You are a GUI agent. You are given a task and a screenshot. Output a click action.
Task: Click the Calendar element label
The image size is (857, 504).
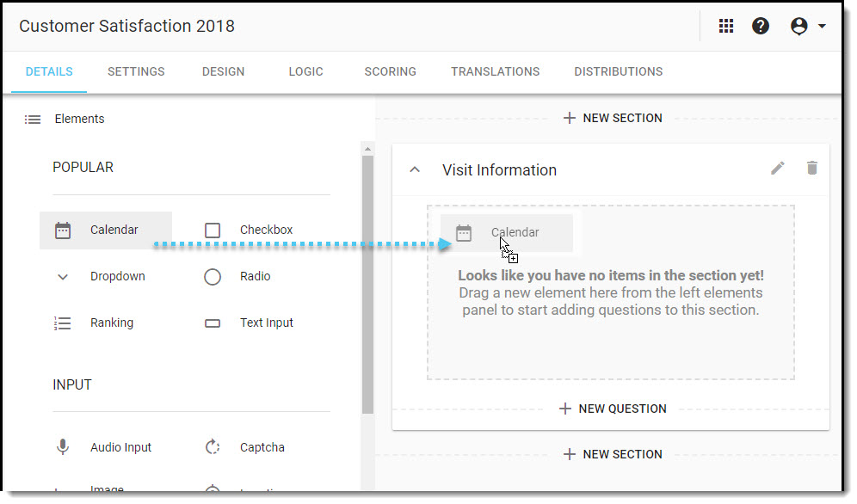click(x=114, y=230)
